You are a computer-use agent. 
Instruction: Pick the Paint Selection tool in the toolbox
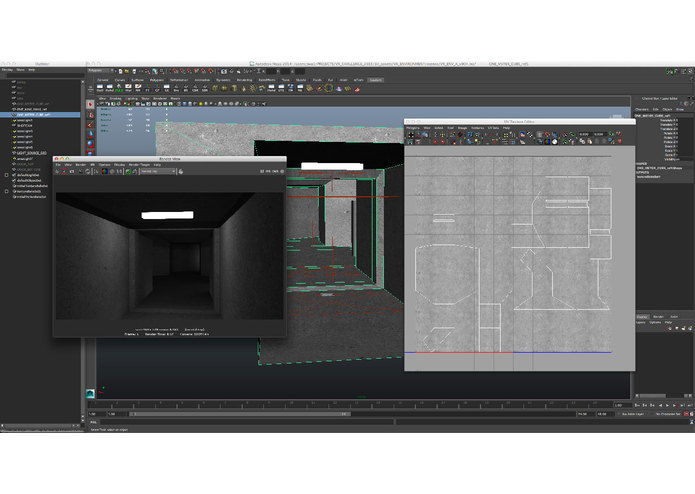(x=90, y=124)
